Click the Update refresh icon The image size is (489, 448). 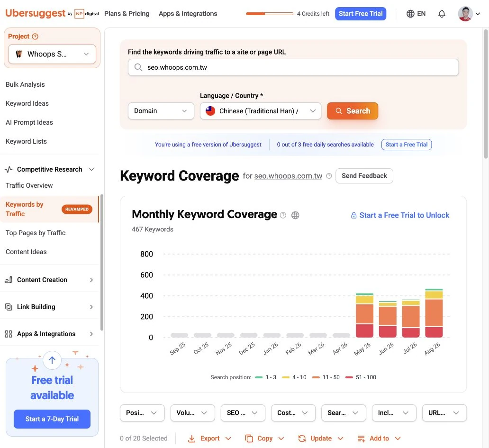pyautogui.click(x=302, y=439)
